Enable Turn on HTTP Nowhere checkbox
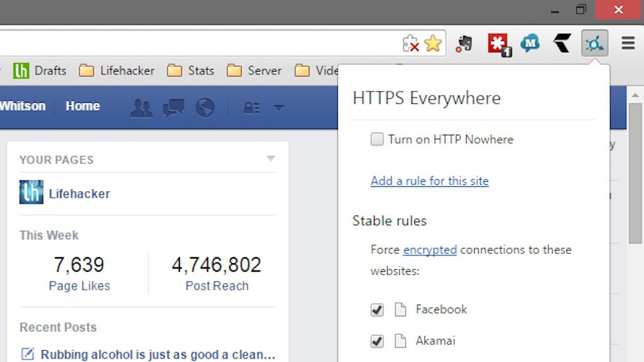The width and height of the screenshot is (644, 362). point(377,139)
